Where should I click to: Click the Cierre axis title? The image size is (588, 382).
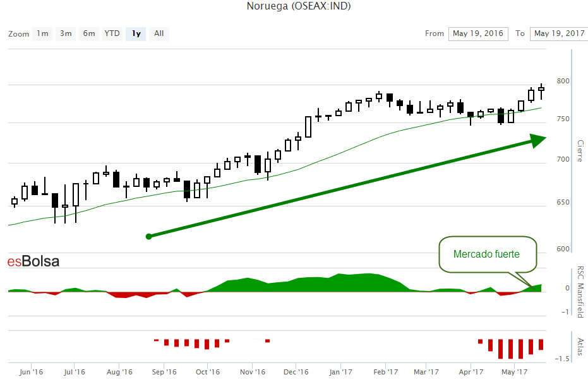pos(580,151)
